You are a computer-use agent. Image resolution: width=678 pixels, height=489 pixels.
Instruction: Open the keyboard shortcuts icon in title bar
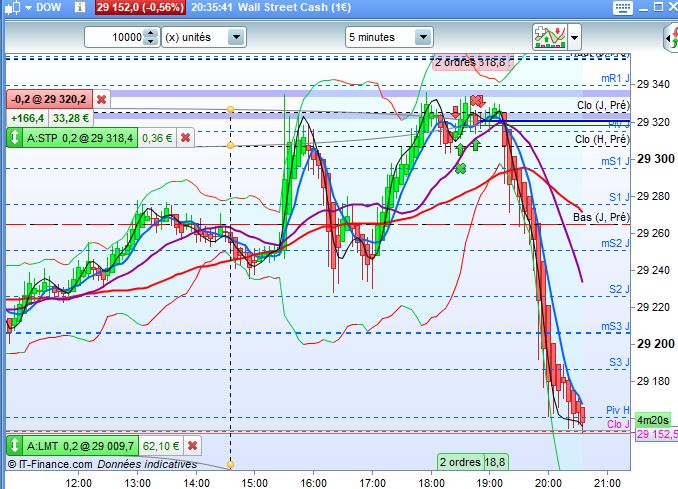tap(623, 7)
